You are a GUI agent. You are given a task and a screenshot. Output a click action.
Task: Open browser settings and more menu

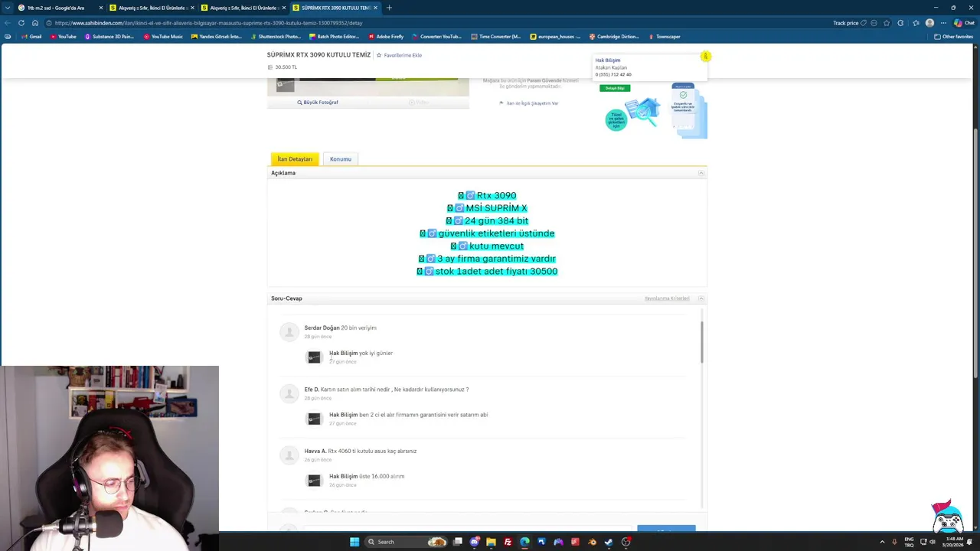pos(943,23)
